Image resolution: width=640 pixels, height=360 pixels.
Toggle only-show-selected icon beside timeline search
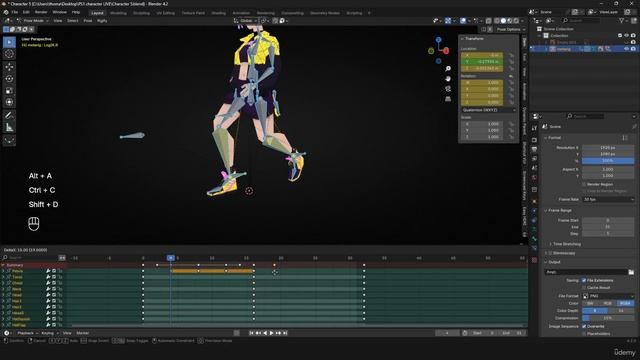[62, 258]
